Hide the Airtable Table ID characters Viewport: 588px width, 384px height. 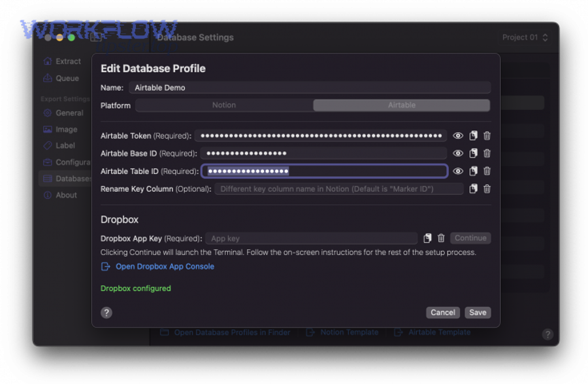click(x=457, y=171)
